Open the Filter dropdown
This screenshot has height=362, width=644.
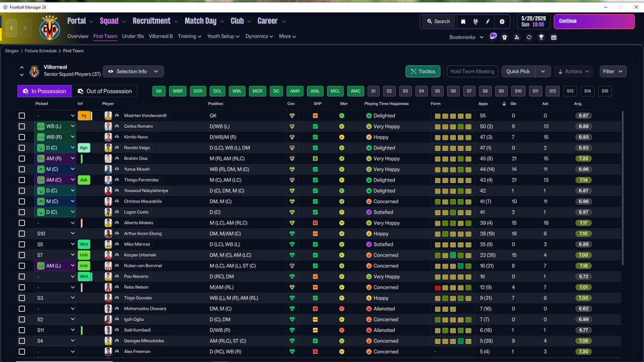(613, 71)
